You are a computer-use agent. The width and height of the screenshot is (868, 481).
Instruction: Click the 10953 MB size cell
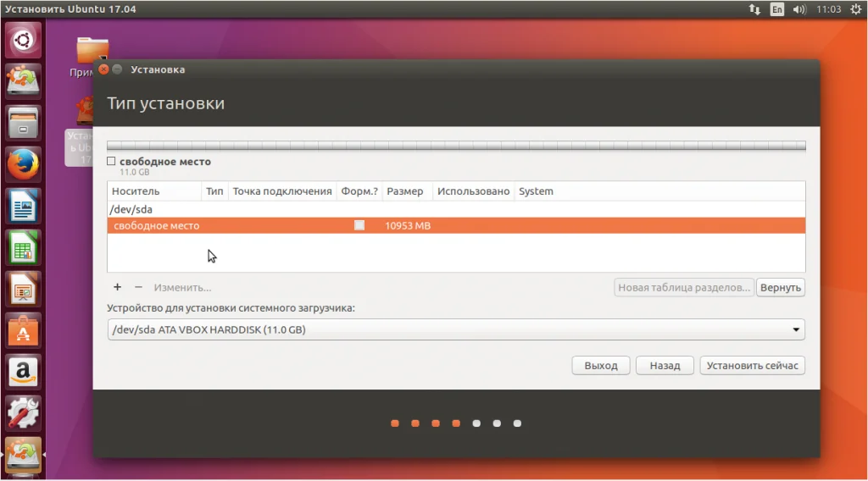[x=408, y=225]
